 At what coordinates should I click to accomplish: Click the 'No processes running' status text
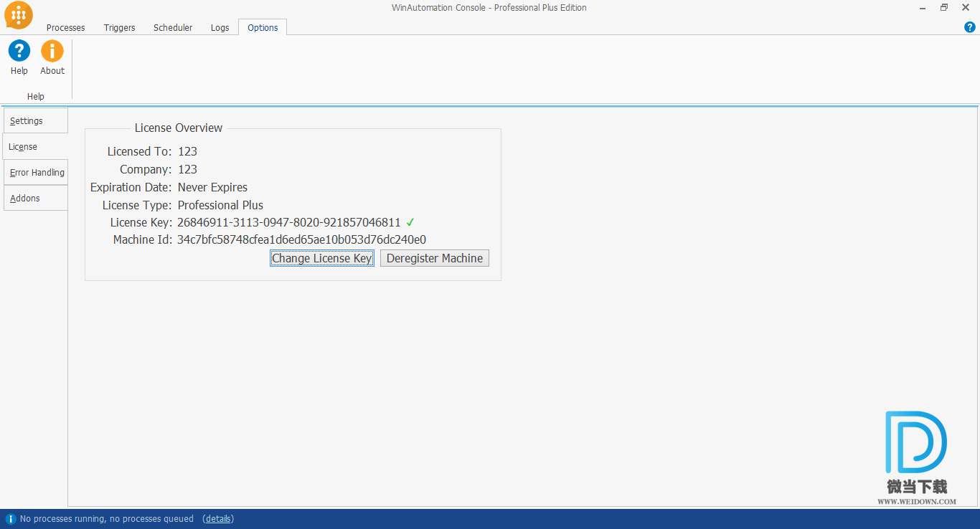(107, 519)
